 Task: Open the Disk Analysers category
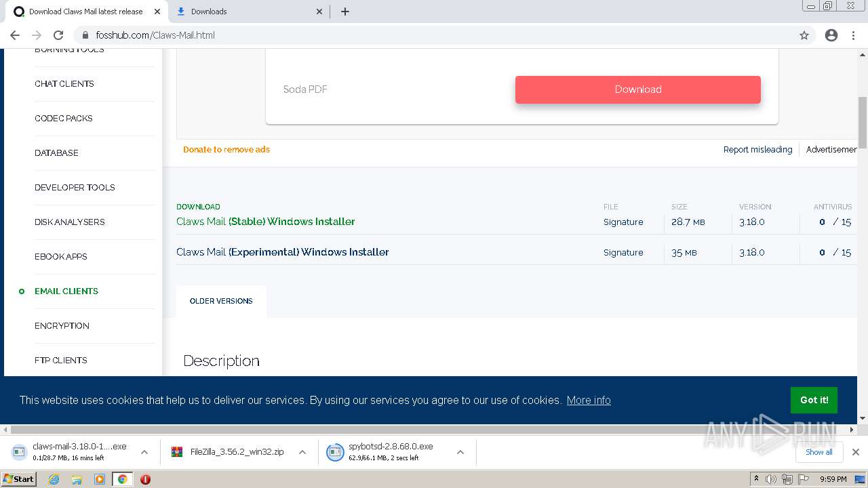coord(70,222)
